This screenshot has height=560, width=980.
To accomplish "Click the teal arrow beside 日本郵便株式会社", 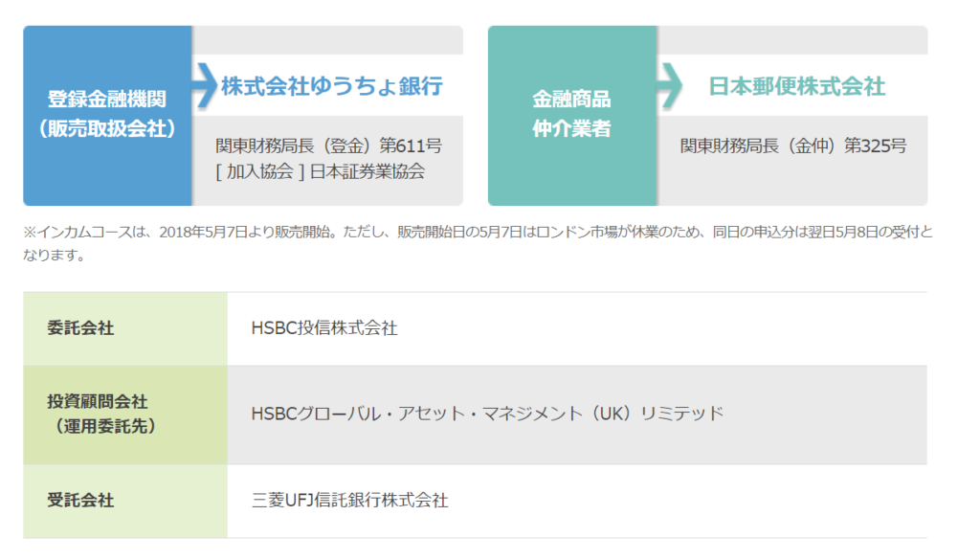I will [x=669, y=85].
